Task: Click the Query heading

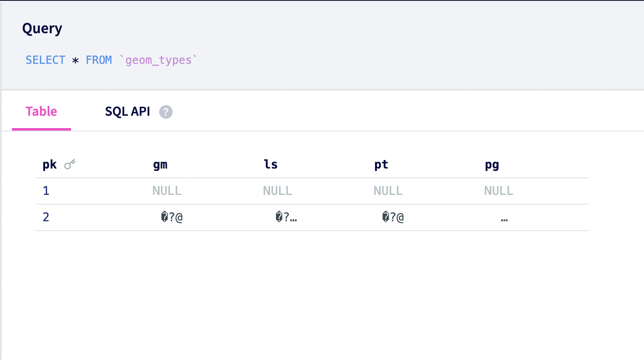Action: 42,29
